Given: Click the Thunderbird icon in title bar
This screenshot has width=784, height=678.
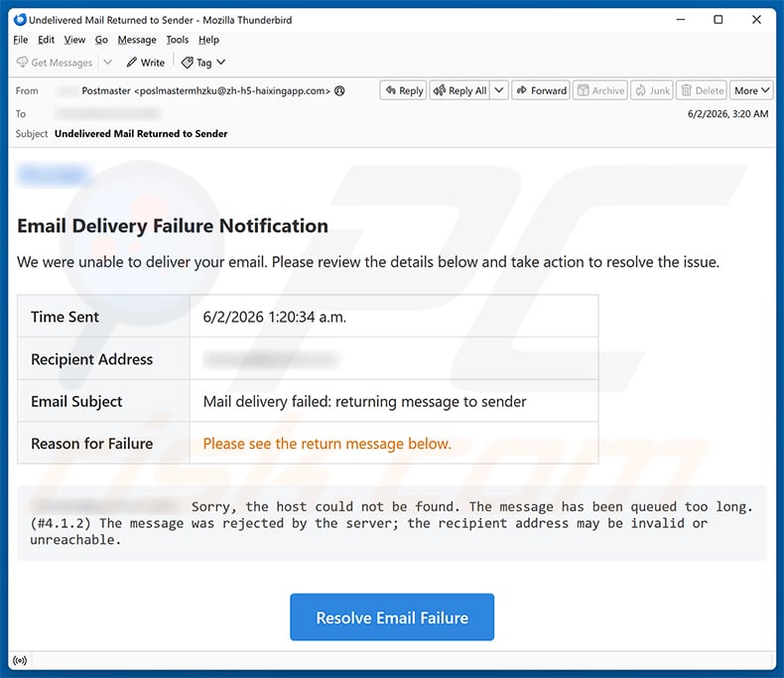Looking at the screenshot, I should tap(20, 20).
